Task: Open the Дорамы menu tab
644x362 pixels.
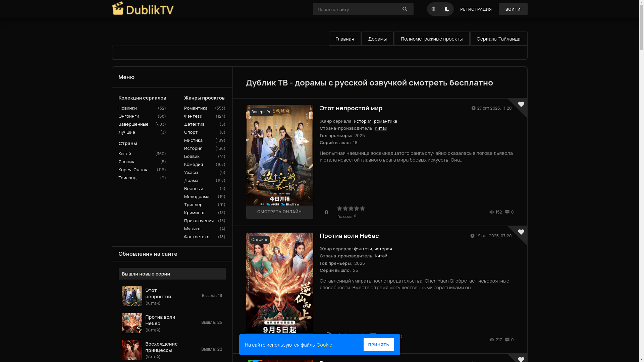Action: coord(377,39)
